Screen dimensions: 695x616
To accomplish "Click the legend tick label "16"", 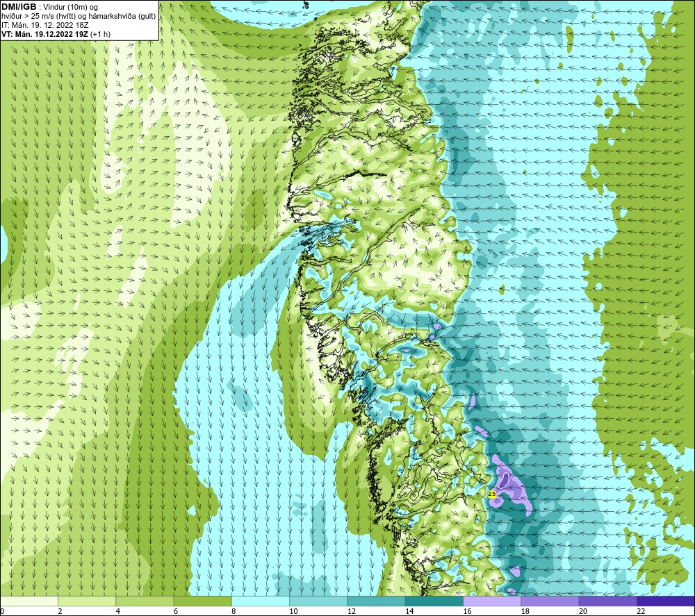I will 468,611.
